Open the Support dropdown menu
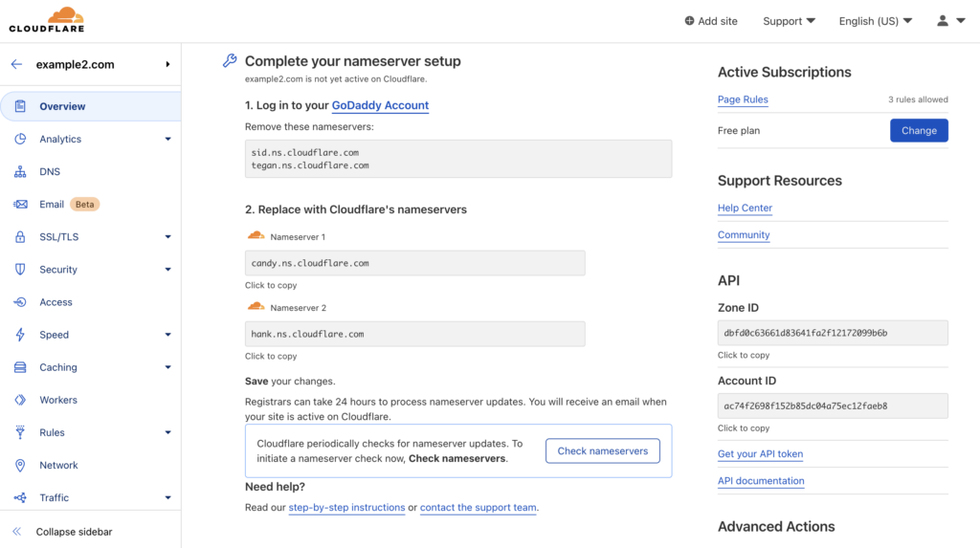Viewport: 980px width, 548px height. [x=789, y=21]
